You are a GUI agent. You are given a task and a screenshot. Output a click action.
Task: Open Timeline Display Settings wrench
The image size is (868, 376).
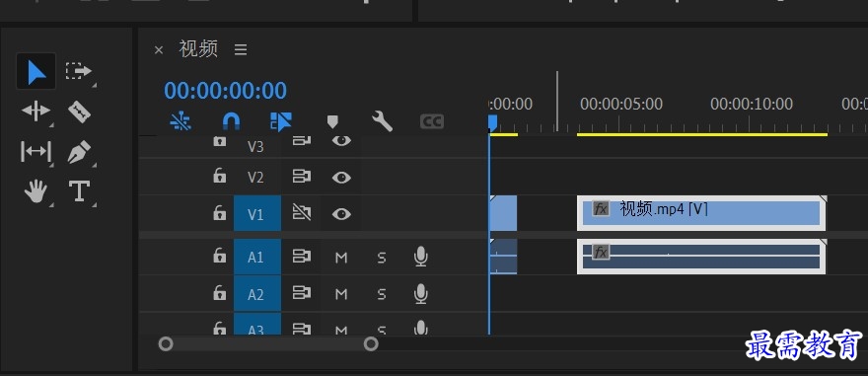tap(382, 121)
